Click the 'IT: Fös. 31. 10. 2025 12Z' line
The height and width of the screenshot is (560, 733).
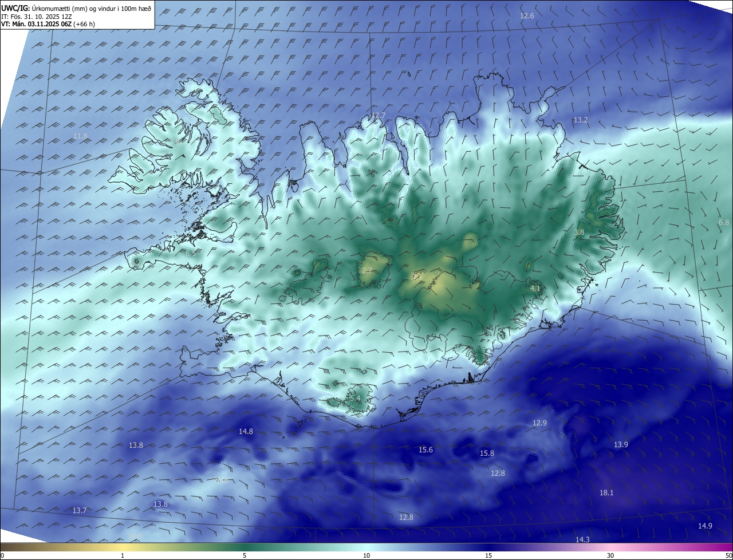coord(36,17)
